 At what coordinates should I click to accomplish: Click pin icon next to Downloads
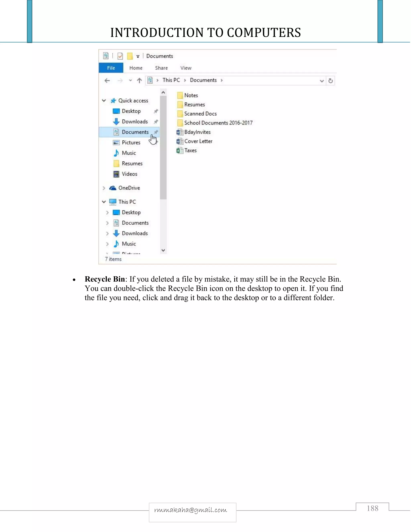click(156, 121)
